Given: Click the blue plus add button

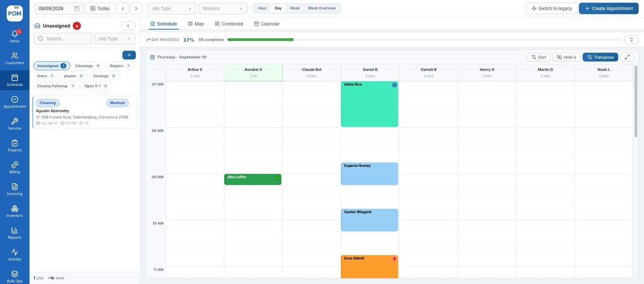Looking at the screenshot, I should coord(129,55).
